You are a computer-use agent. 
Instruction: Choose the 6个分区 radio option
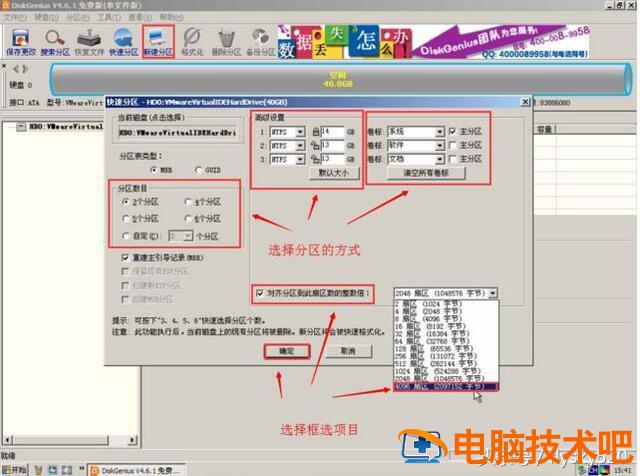pyautogui.click(x=188, y=219)
